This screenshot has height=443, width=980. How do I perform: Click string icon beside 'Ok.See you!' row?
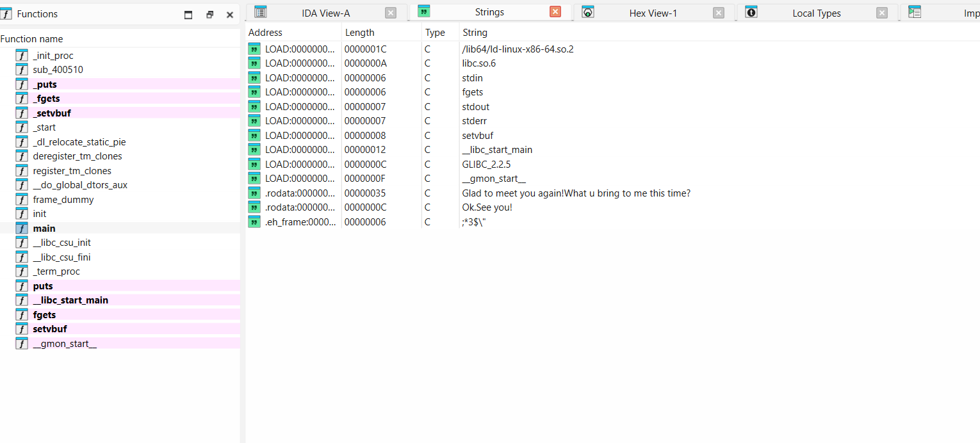254,207
